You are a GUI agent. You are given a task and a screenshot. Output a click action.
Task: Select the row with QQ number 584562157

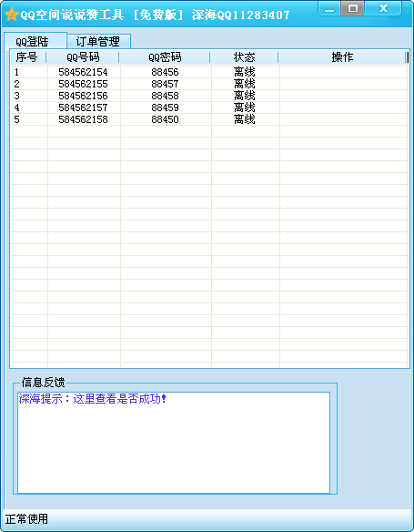point(209,107)
